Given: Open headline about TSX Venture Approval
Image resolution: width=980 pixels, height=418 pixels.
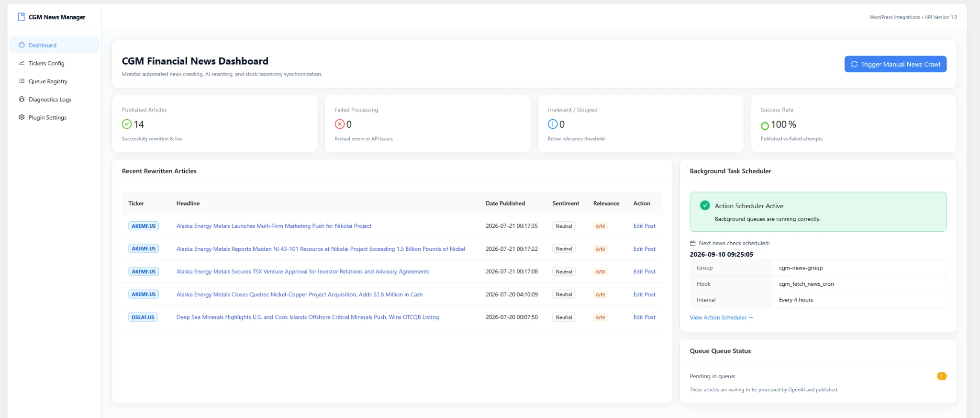Looking at the screenshot, I should coord(303,271).
